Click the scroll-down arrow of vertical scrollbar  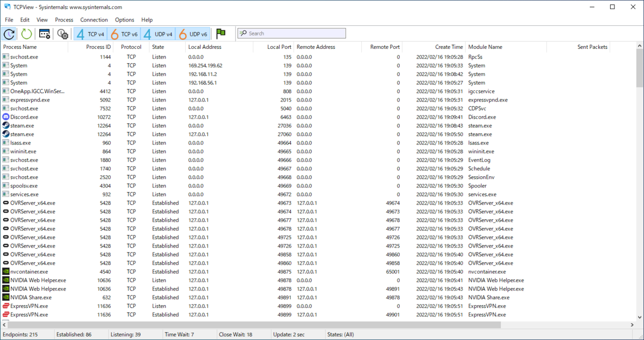(x=640, y=316)
